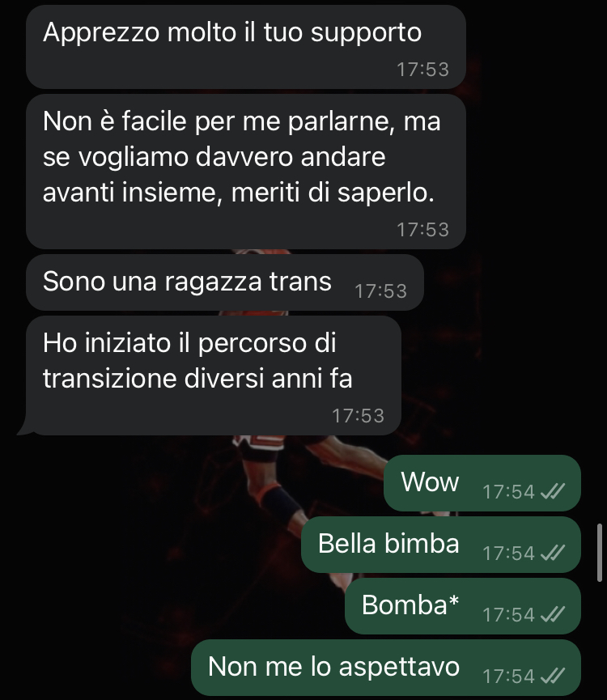This screenshot has width=607, height=700.
Task: Tap the 'Bomba*' correction message
Action: (x=463, y=606)
